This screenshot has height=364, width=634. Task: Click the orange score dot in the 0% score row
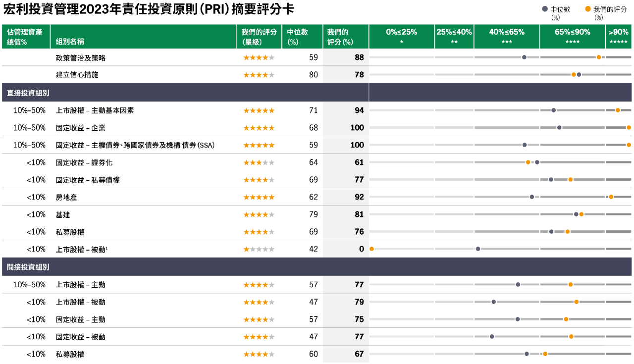click(371, 249)
